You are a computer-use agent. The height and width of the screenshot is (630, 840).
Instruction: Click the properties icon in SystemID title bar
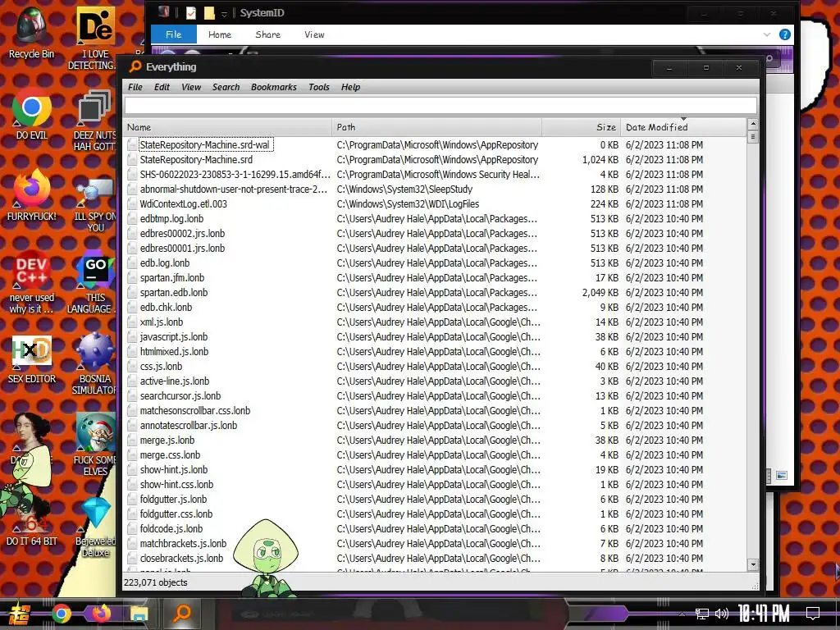point(190,13)
